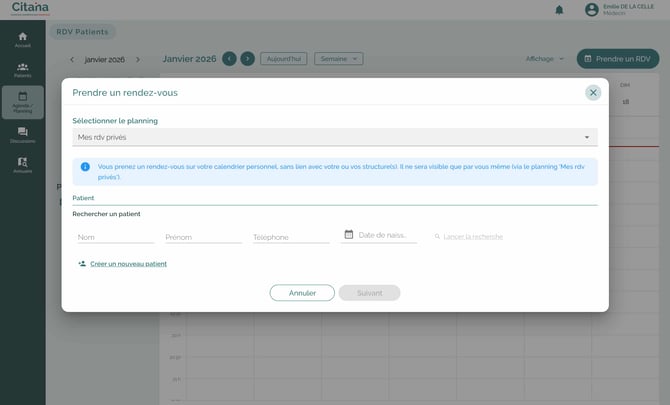Open the date of birth calendar icon
The image size is (670, 405).
[349, 234]
